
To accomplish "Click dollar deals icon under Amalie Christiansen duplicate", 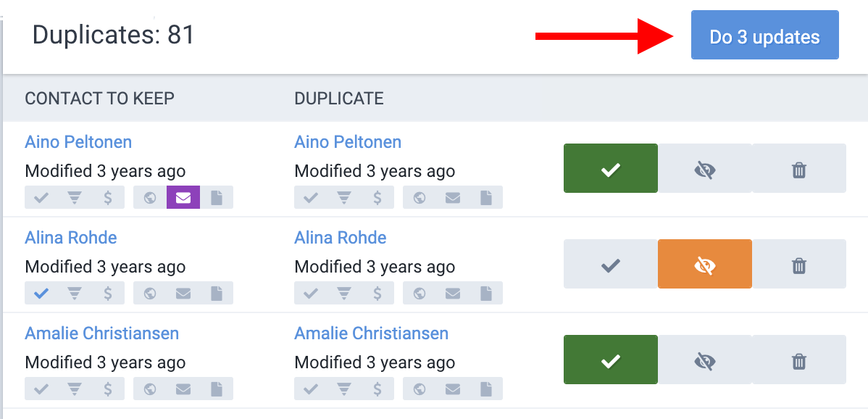I will click(377, 389).
